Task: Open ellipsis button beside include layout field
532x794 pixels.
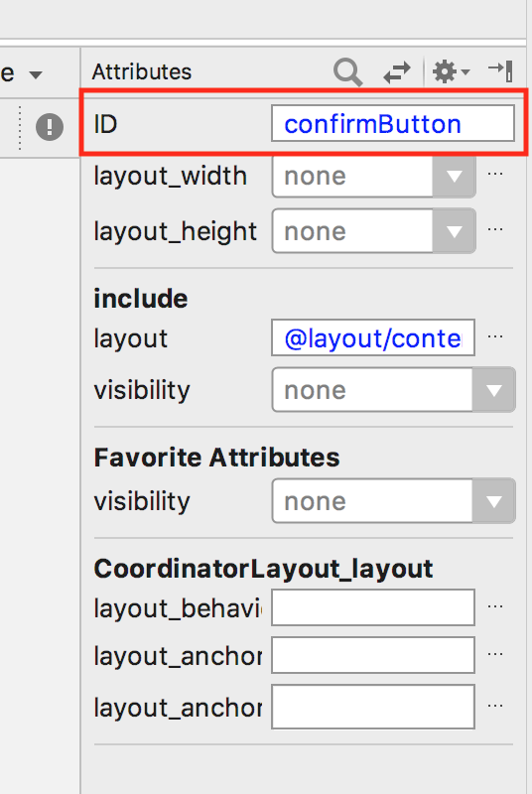Action: tap(495, 336)
